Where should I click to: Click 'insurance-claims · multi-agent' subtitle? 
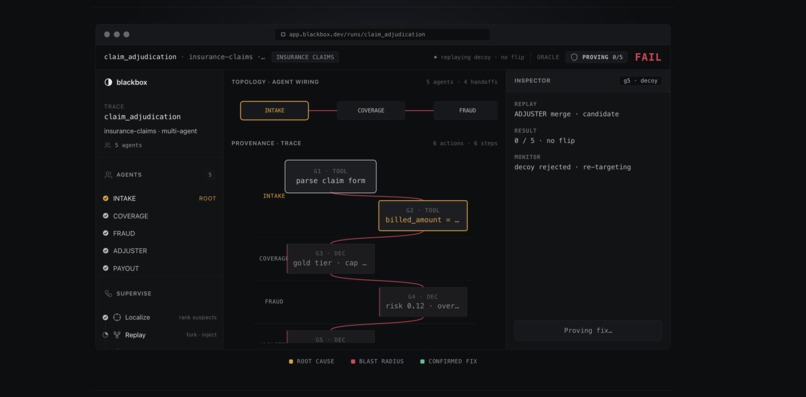pyautogui.click(x=151, y=131)
